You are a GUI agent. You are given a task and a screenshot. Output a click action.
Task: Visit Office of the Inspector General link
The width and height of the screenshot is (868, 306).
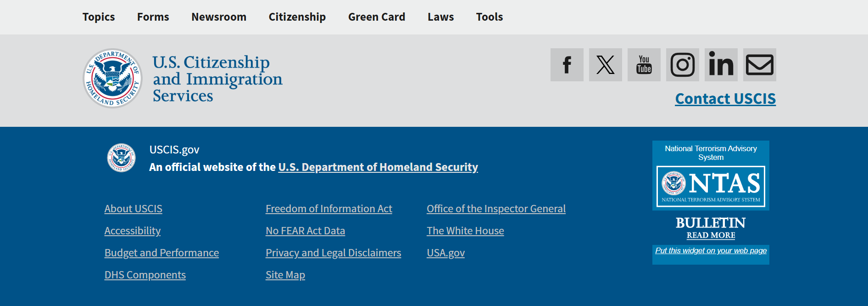[x=495, y=209]
